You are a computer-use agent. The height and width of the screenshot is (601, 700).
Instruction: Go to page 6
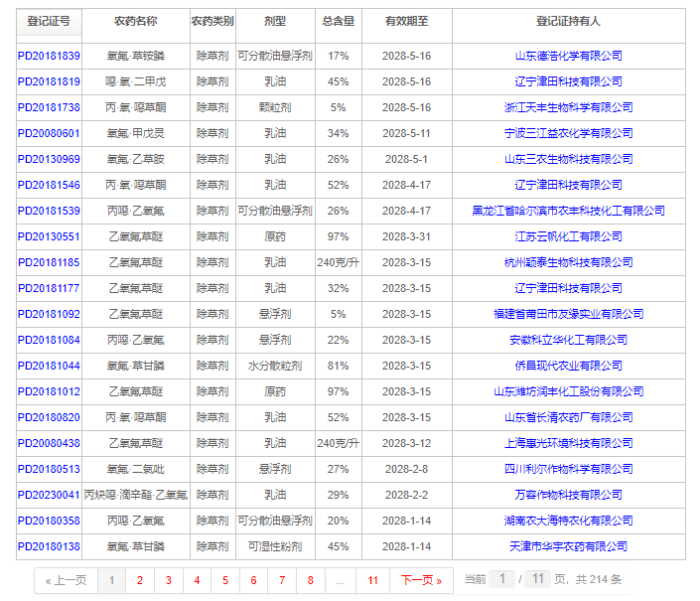pyautogui.click(x=253, y=580)
